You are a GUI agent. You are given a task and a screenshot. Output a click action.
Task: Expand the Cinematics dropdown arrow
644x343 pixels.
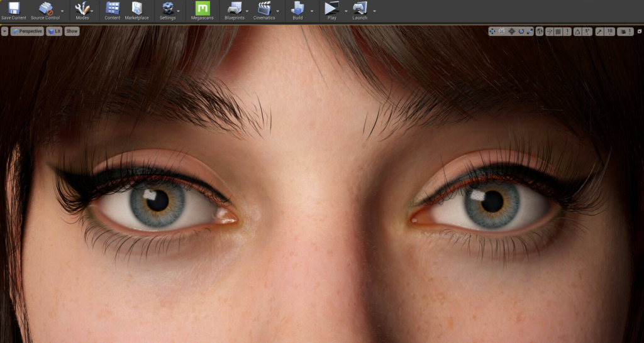277,11
